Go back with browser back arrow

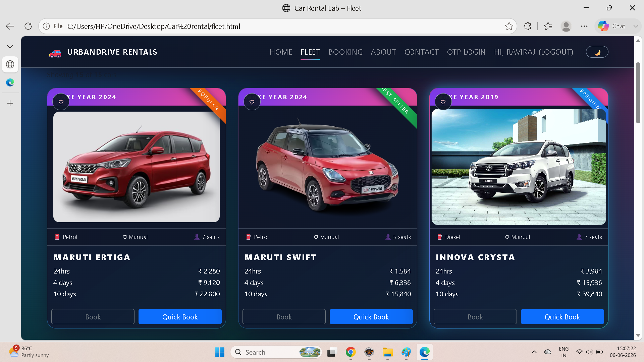[10, 26]
